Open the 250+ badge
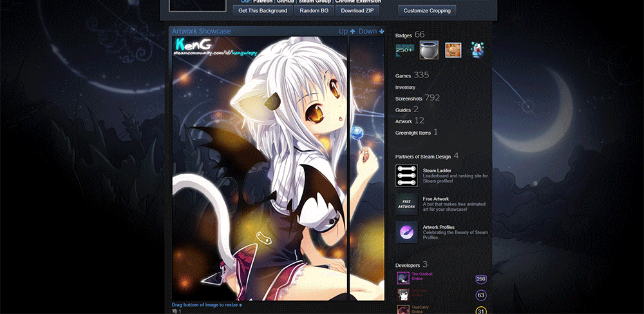This screenshot has height=314, width=644. pyautogui.click(x=404, y=50)
